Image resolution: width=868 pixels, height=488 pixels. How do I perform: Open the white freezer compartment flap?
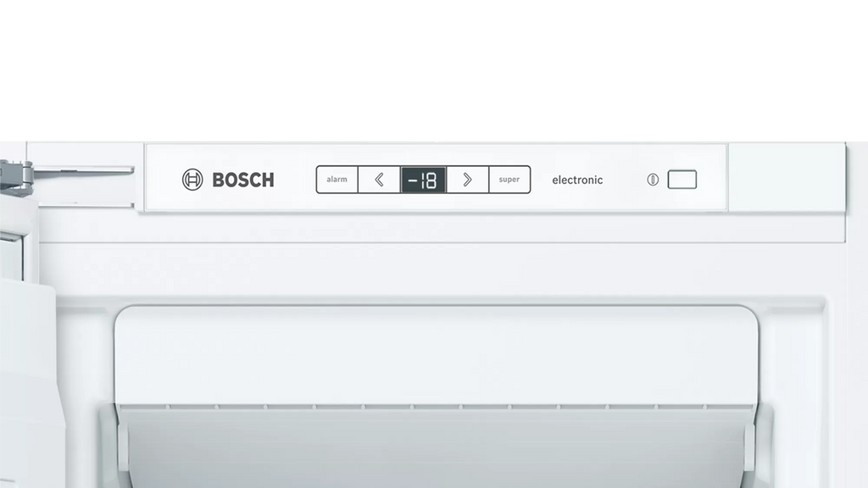(x=437, y=355)
